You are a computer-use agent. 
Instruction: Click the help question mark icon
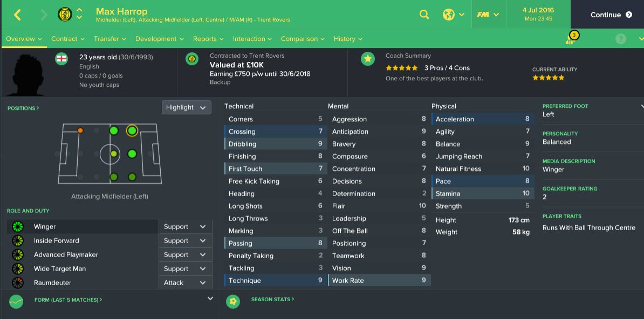(621, 39)
